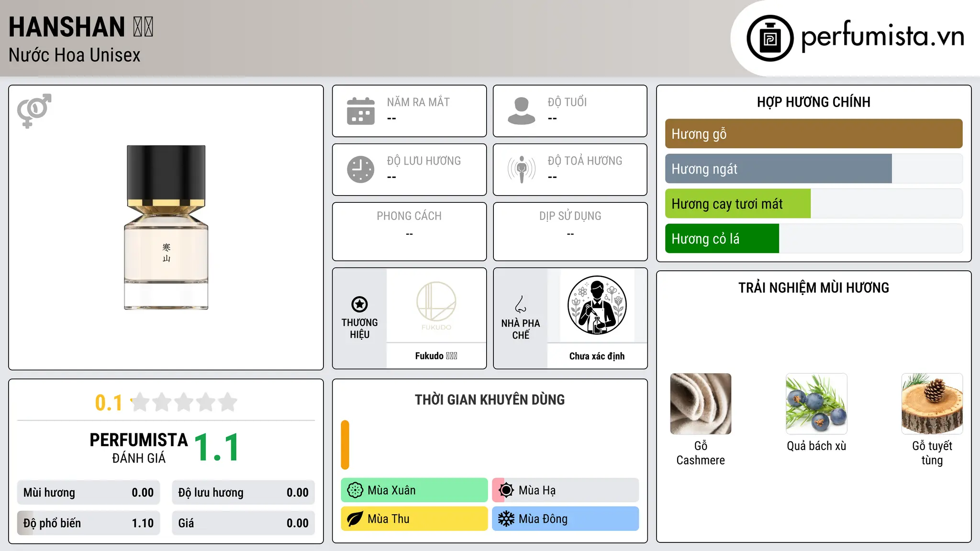Select the Mùa Thu season bar
This screenshot has width=980, height=551.
(414, 519)
